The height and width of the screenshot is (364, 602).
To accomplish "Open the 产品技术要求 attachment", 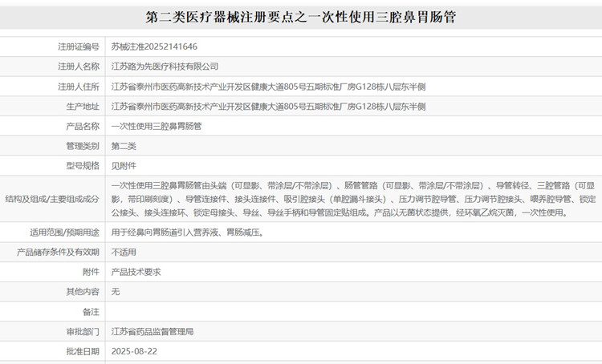I will pyautogui.click(x=136, y=272).
